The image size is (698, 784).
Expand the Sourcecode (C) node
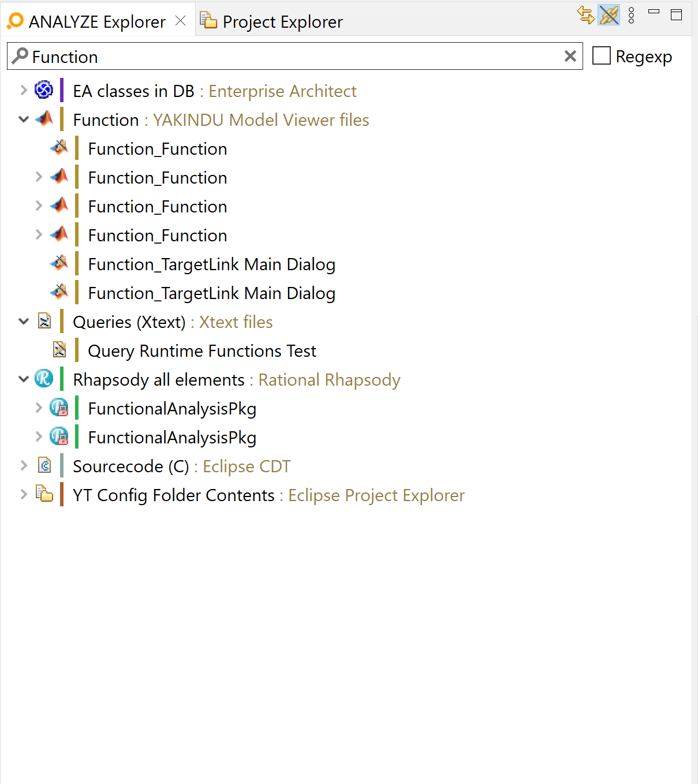pyautogui.click(x=24, y=466)
